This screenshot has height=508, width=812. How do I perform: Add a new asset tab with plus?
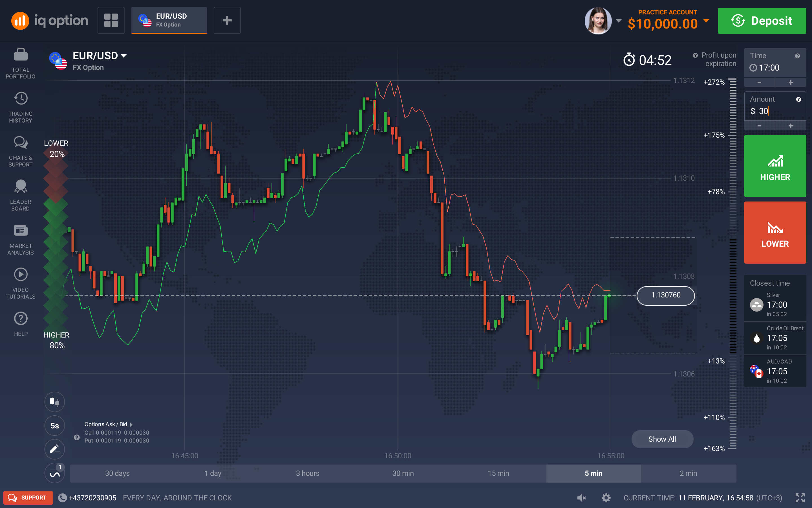tap(227, 20)
